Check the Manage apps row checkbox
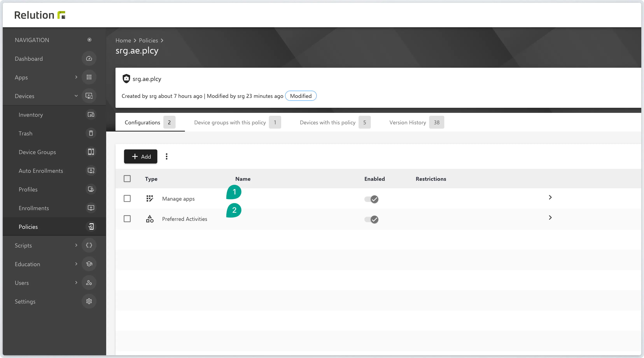The width and height of the screenshot is (644, 358). point(127,199)
